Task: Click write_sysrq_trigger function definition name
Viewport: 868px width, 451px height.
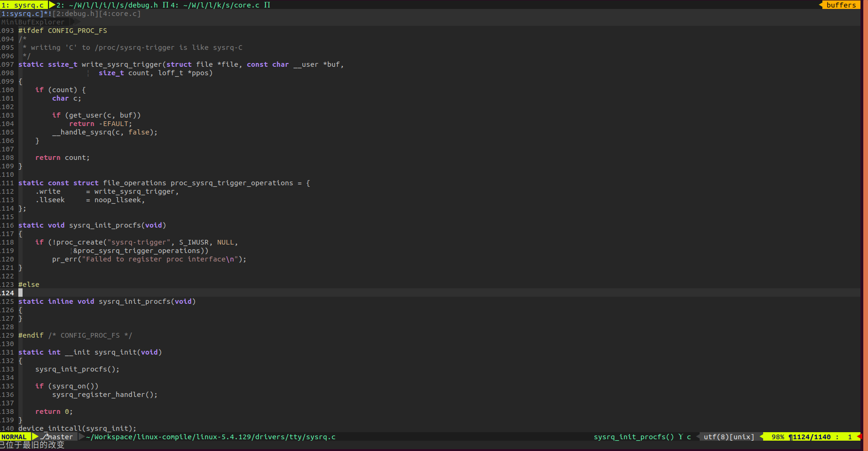Action: point(122,64)
